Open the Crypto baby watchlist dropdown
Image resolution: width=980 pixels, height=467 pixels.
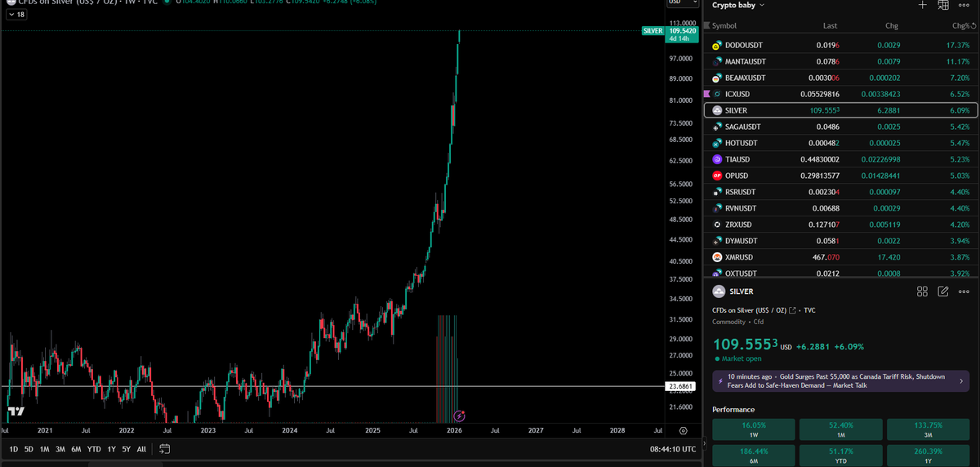738,5
